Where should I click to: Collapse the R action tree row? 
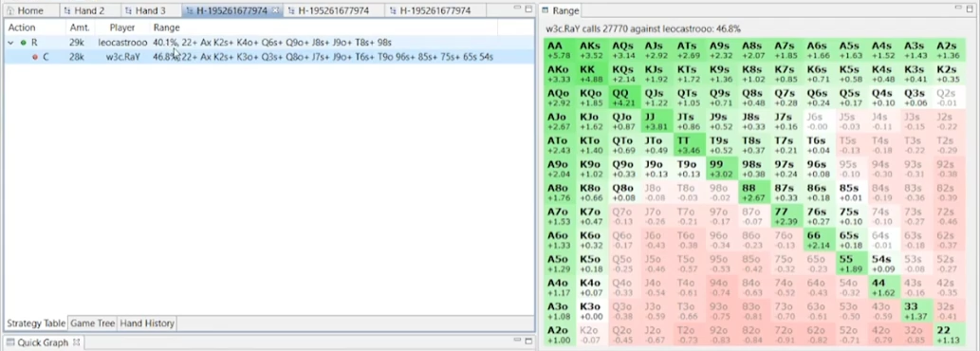pyautogui.click(x=10, y=43)
